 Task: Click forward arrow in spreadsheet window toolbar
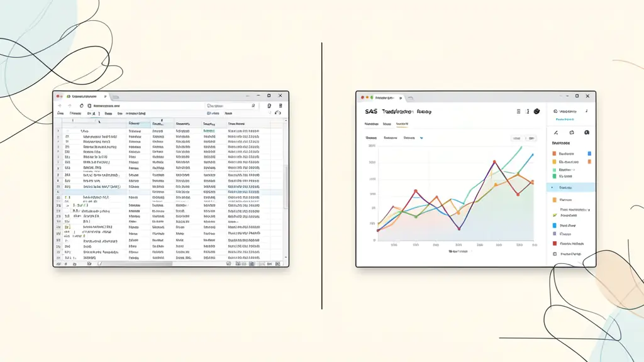(x=69, y=106)
